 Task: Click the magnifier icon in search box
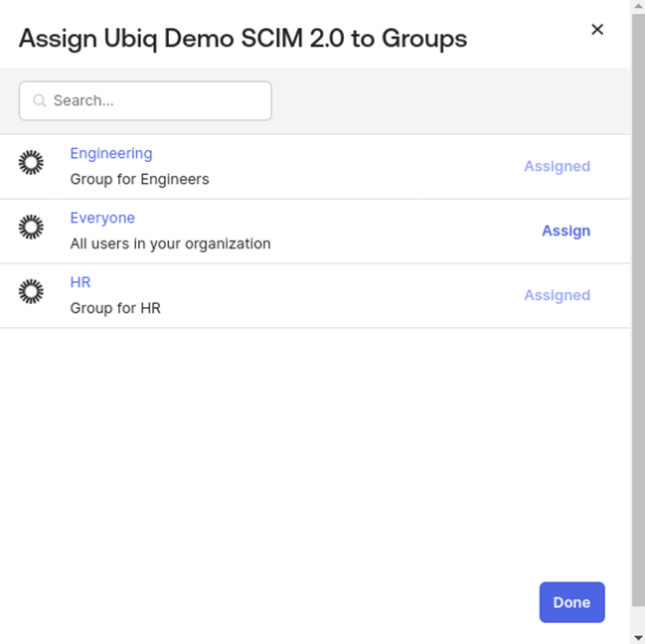point(39,100)
